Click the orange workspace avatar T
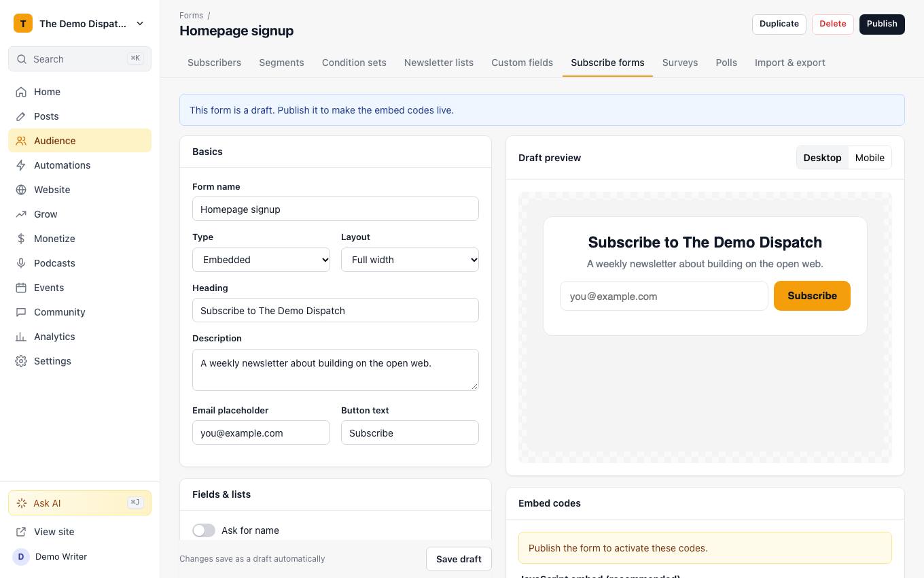This screenshot has height=578, width=924. [23, 24]
